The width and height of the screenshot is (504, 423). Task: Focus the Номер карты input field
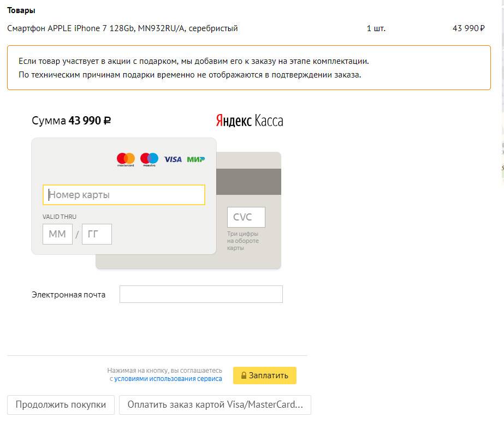124,195
